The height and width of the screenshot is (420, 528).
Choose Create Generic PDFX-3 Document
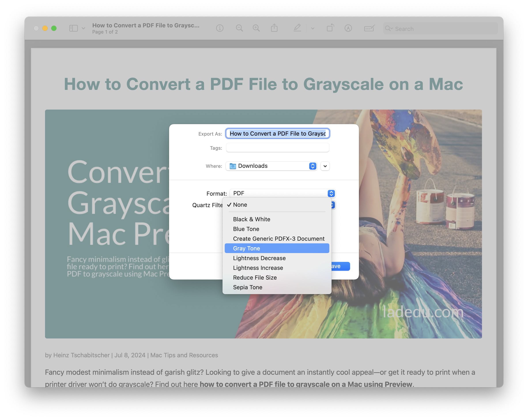point(277,239)
